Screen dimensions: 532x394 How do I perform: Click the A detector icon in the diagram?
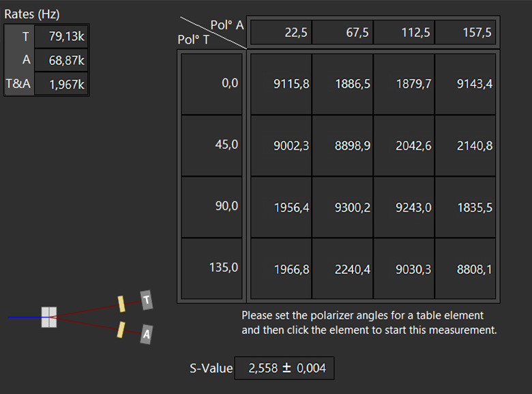(147, 334)
